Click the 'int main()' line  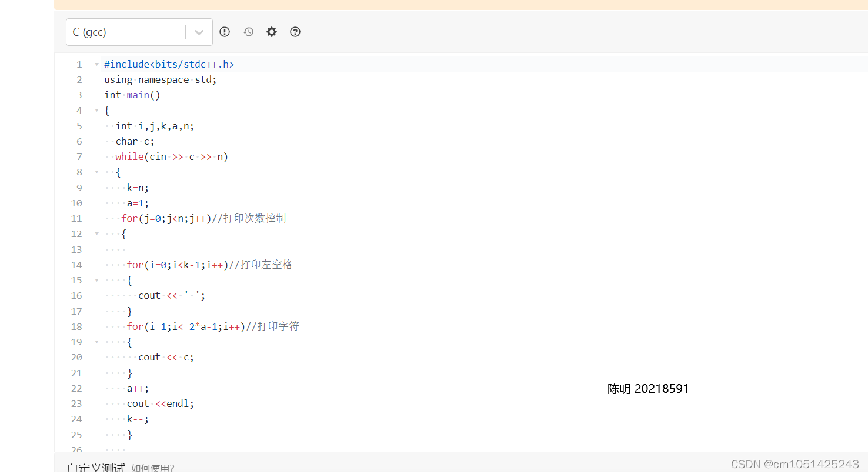click(132, 95)
